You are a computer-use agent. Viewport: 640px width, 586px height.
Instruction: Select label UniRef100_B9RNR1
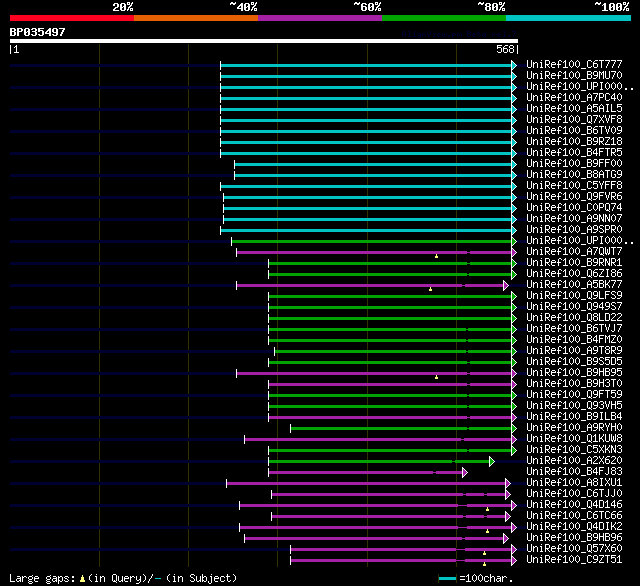[574, 262]
